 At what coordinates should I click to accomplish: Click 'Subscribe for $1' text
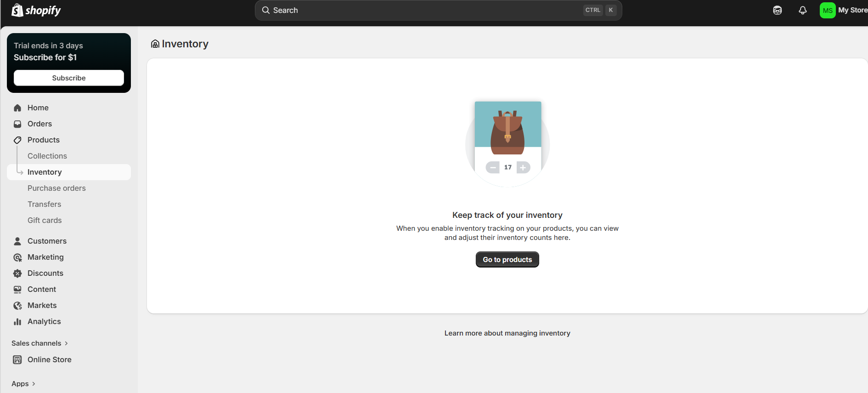point(45,57)
